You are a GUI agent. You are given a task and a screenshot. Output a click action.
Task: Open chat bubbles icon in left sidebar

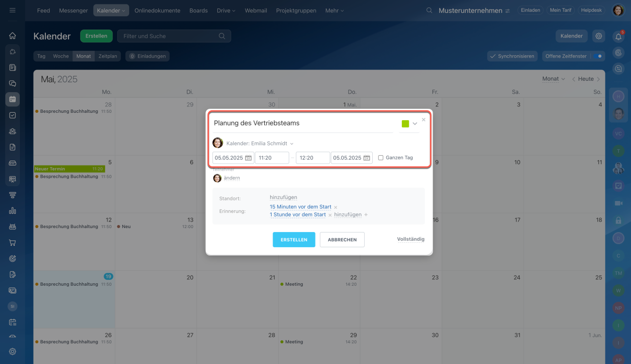[x=12, y=83]
